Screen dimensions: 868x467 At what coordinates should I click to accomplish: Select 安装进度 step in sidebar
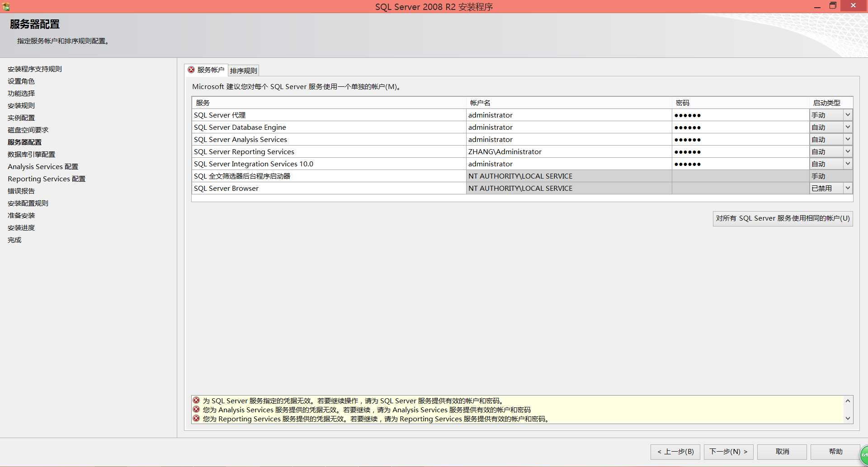pos(21,228)
